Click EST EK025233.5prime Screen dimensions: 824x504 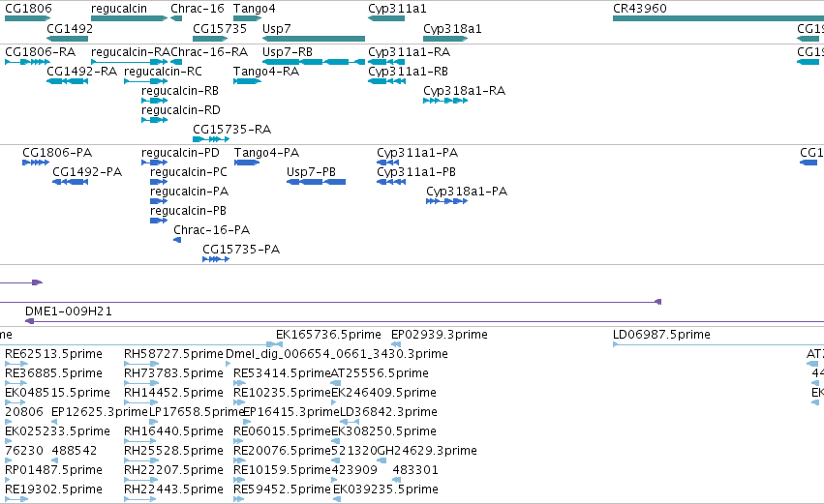coord(58,432)
